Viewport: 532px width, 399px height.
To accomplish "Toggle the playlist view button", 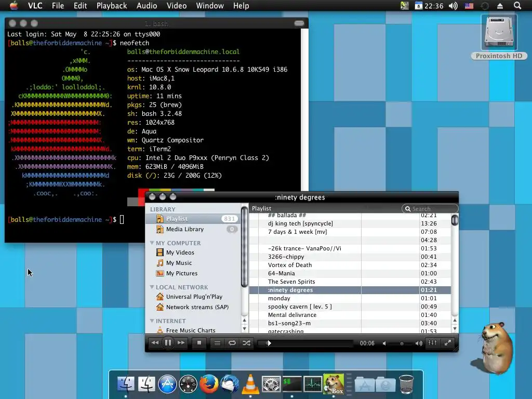I will [x=218, y=343].
